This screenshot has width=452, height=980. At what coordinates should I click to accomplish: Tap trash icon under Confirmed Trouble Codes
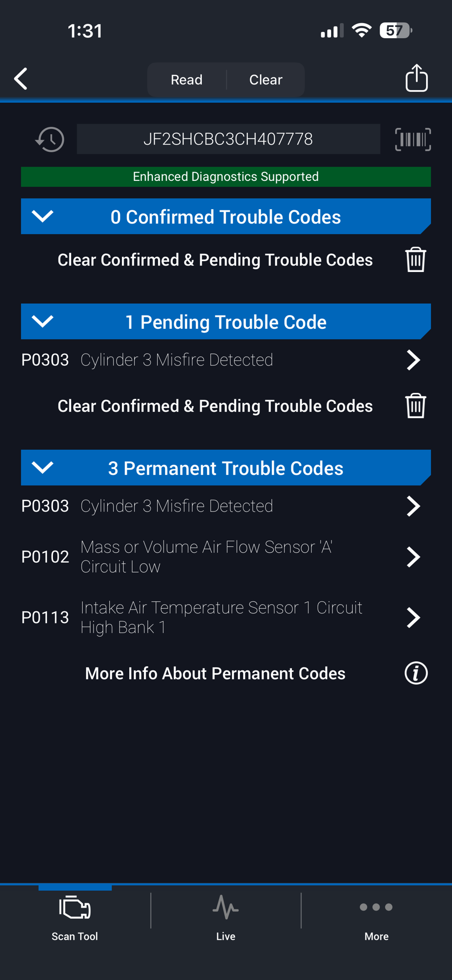416,260
